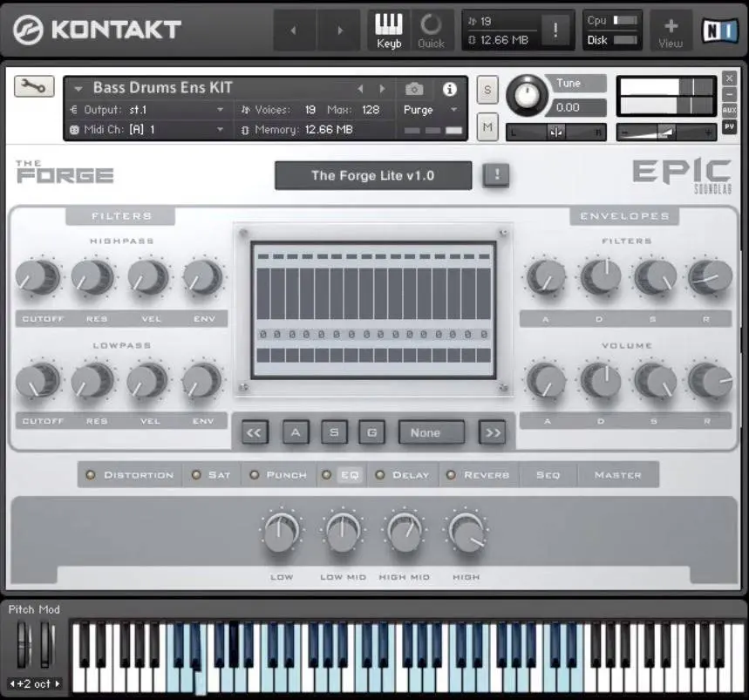The width and height of the screenshot is (749, 700).
Task: Shift keyboard octave up arrow
Action: [x=58, y=683]
